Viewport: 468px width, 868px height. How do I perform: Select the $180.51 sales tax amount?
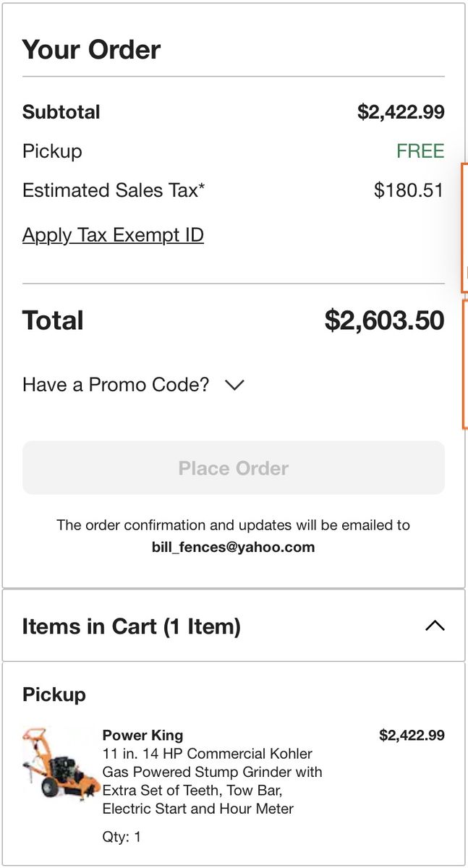[x=408, y=190]
